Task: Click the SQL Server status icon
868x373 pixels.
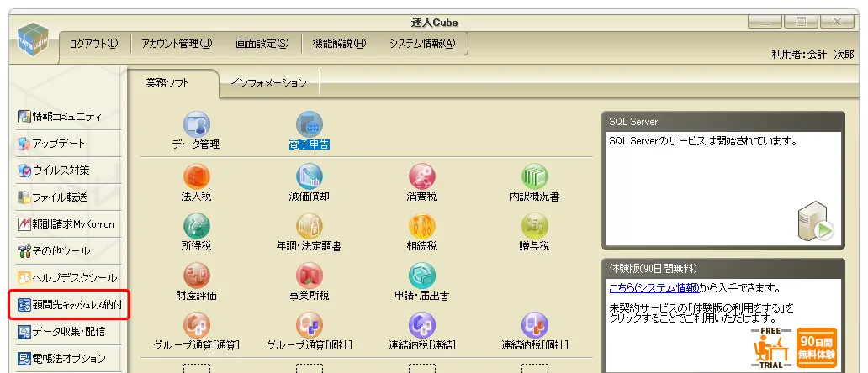Action: click(x=814, y=222)
